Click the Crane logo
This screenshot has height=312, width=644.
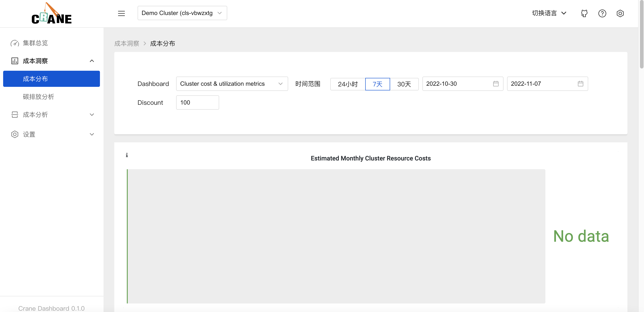pos(52,13)
